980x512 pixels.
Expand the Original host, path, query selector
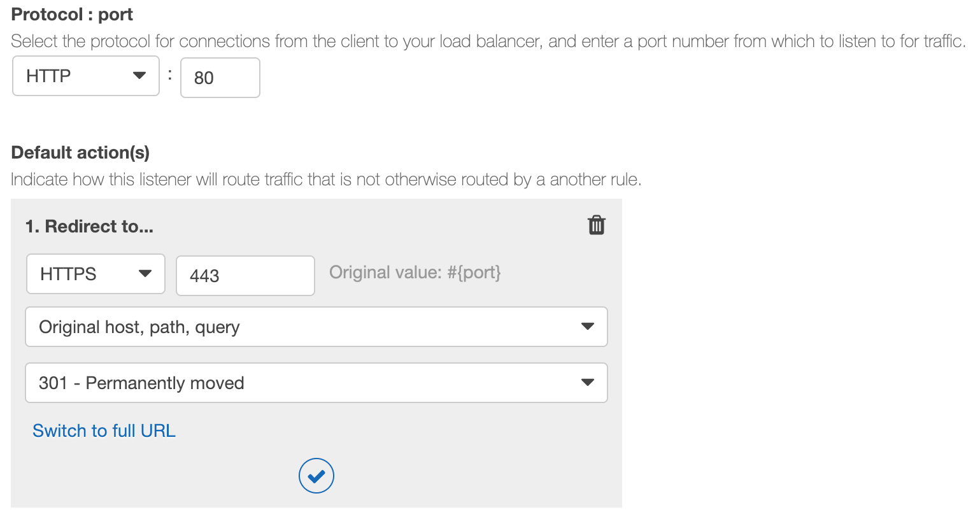pos(316,327)
